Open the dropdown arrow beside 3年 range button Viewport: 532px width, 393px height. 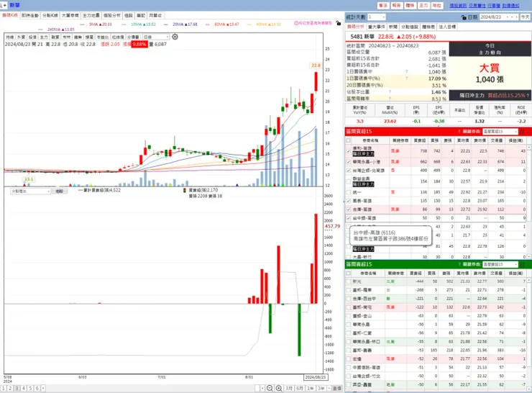329,388
